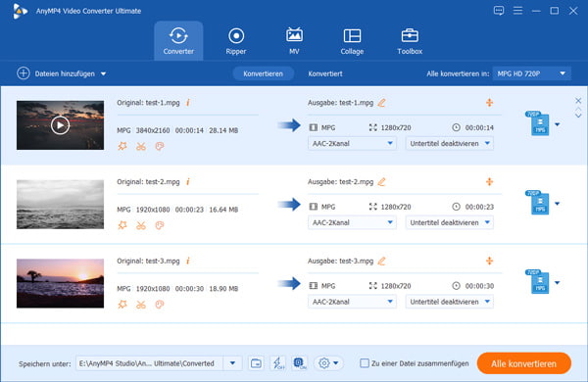Click orange compress icon for test-3.mpg output

click(489, 261)
